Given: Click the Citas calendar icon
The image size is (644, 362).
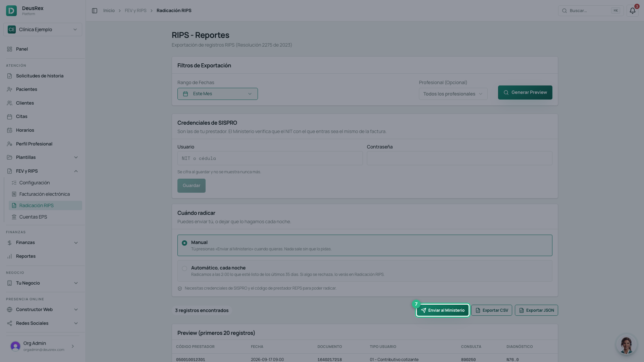Looking at the screenshot, I should pos(9,117).
